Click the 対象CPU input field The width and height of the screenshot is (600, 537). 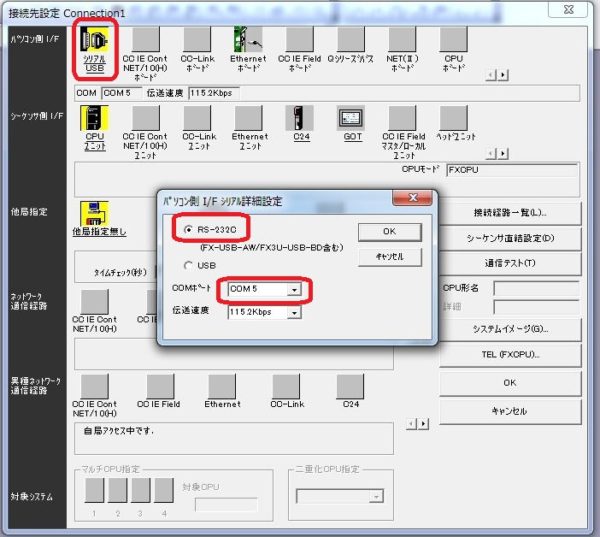click(226, 505)
